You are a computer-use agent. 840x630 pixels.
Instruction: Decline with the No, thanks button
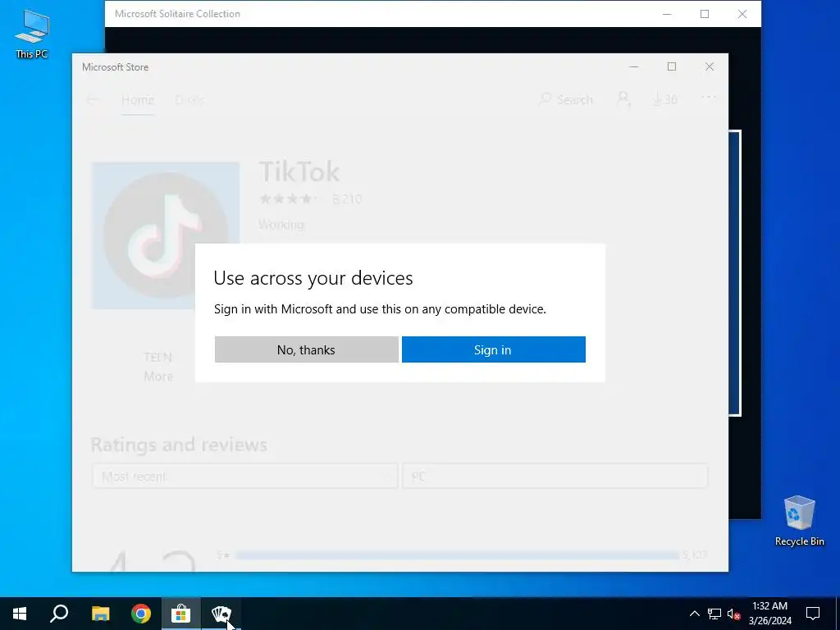[307, 349]
